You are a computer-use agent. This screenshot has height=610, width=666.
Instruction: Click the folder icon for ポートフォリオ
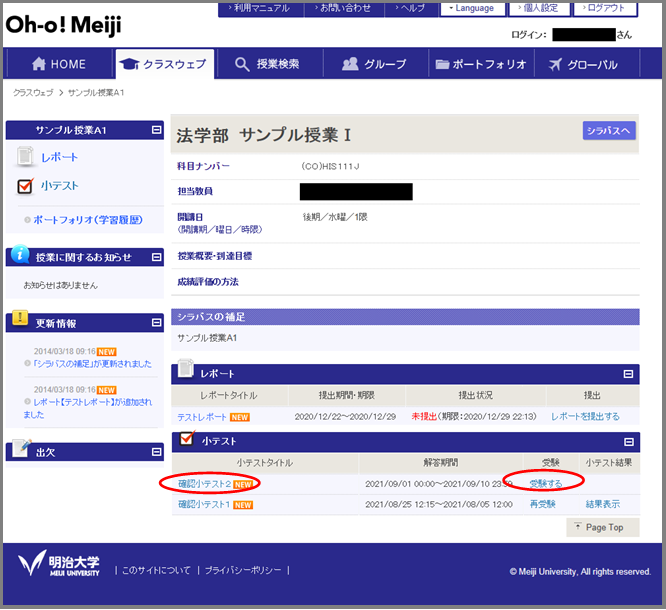(442, 64)
